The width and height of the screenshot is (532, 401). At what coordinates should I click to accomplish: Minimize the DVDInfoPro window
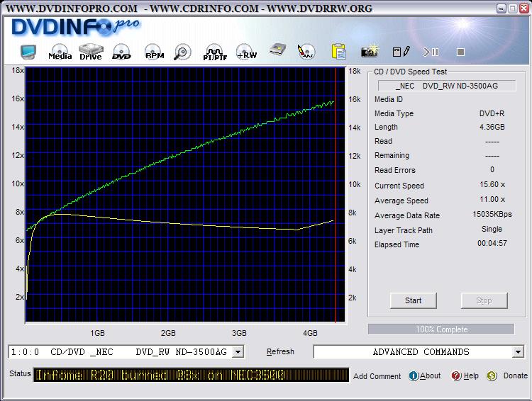click(501, 9)
